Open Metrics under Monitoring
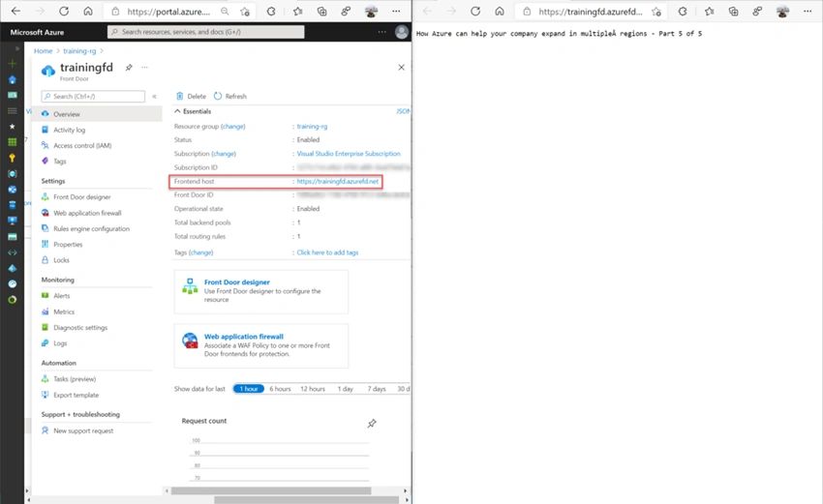The width and height of the screenshot is (823, 504). coord(64,312)
